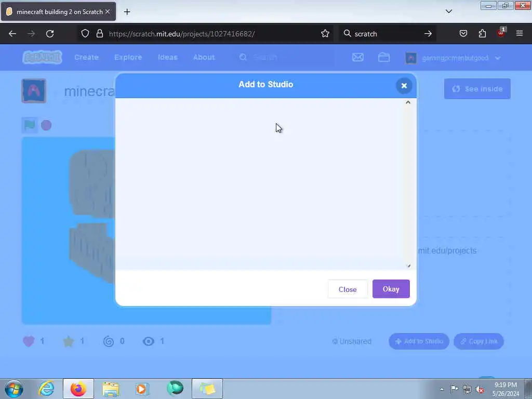Open the Create menu item
The image size is (532, 399).
87,57
